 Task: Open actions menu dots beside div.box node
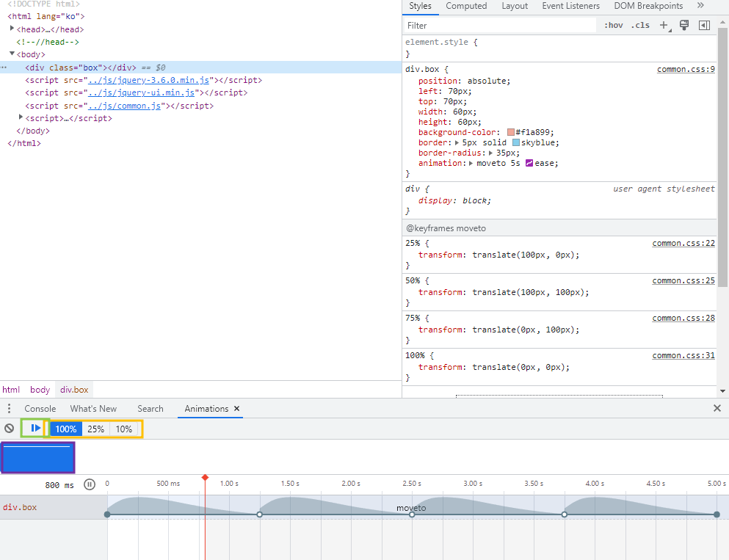coord(4,68)
